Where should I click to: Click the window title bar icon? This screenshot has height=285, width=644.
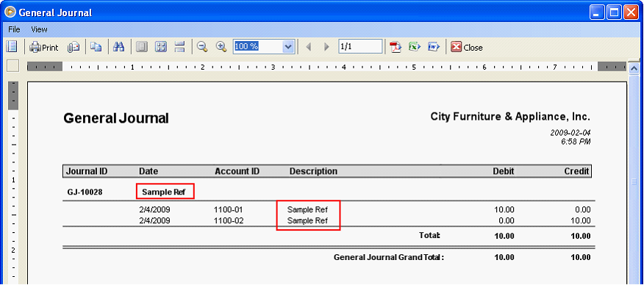pos(10,12)
